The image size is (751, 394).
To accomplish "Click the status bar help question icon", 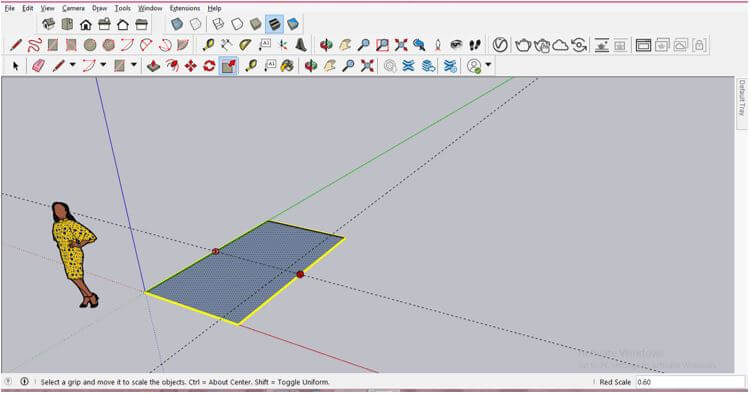I will pyautogui.click(x=8, y=382).
